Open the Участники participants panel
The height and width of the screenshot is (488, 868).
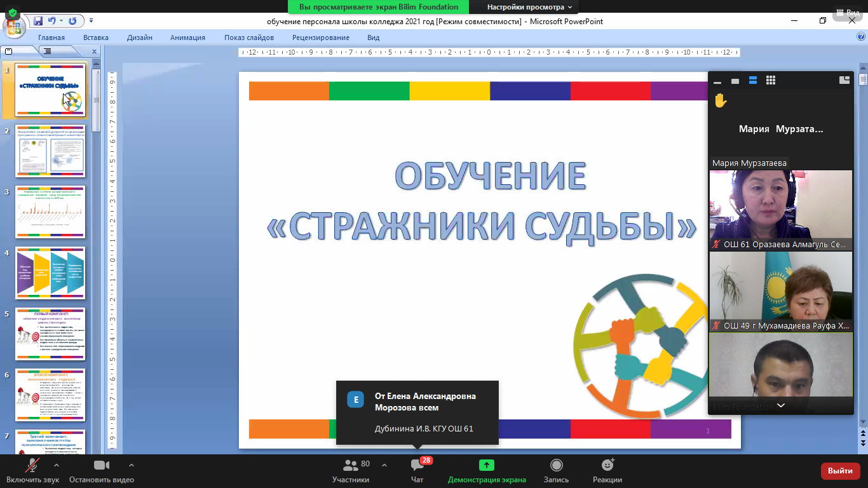(x=351, y=470)
